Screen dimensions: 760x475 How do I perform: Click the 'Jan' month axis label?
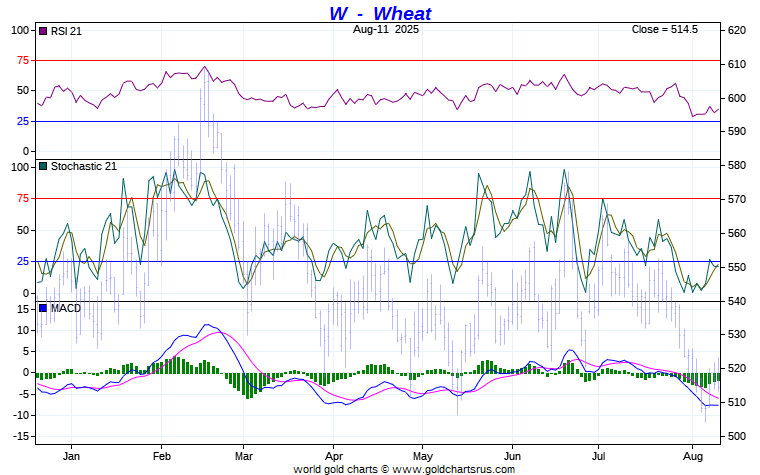(x=71, y=456)
